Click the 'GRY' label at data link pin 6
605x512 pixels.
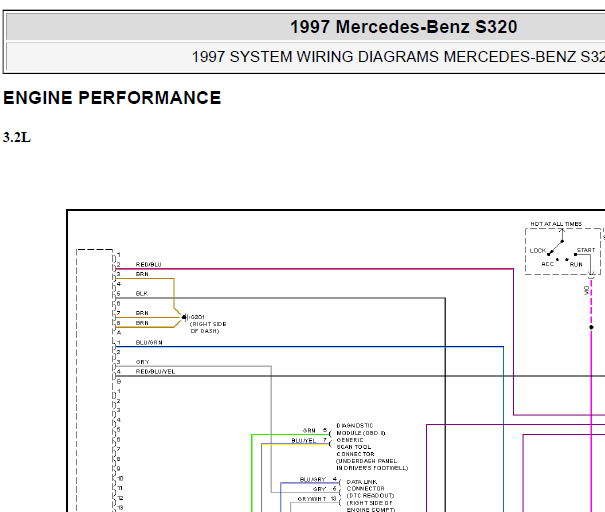[319, 489]
